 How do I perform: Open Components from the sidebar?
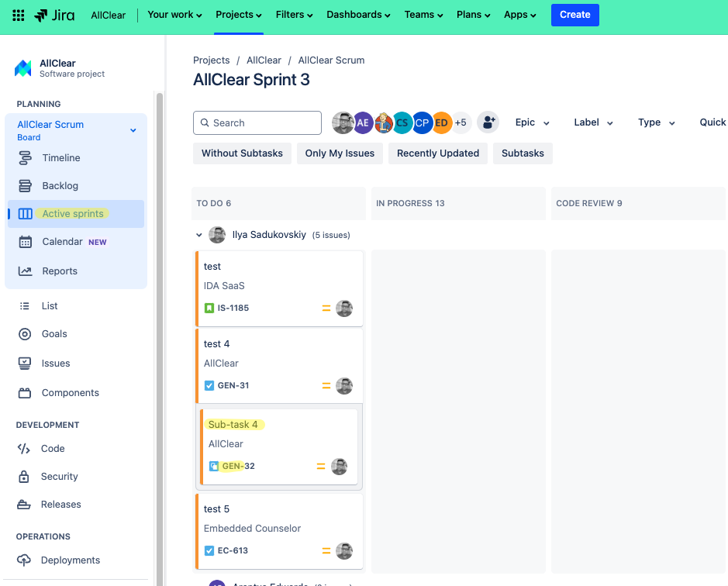69,392
